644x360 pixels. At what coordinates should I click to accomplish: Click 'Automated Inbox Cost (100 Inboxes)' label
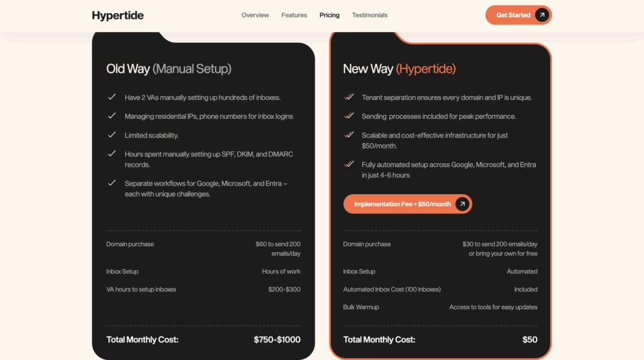392,290
